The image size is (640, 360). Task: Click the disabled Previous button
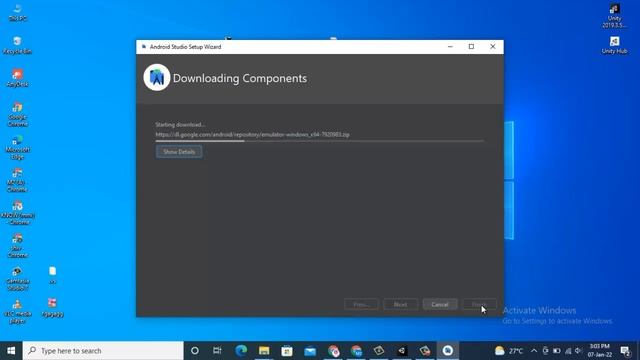pyautogui.click(x=361, y=304)
